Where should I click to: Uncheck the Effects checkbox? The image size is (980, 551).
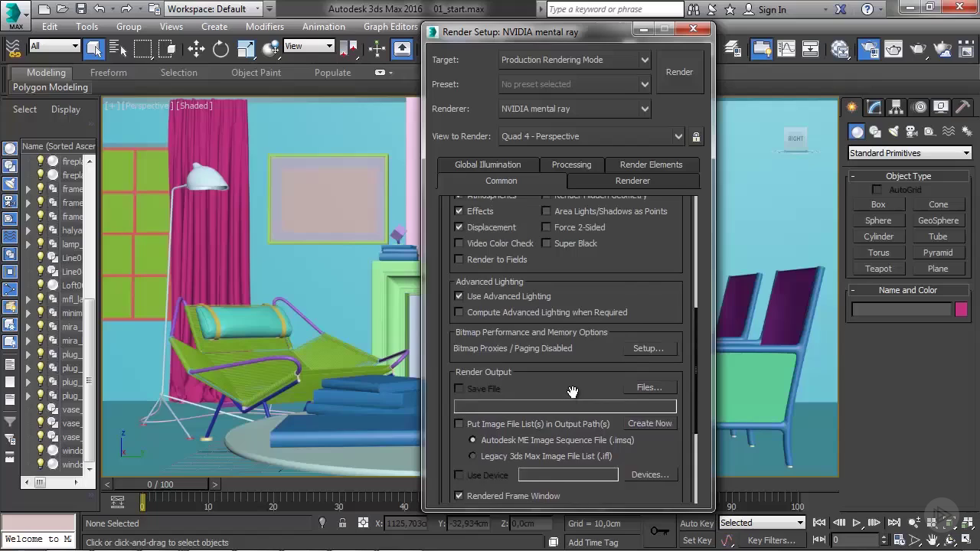[459, 211]
